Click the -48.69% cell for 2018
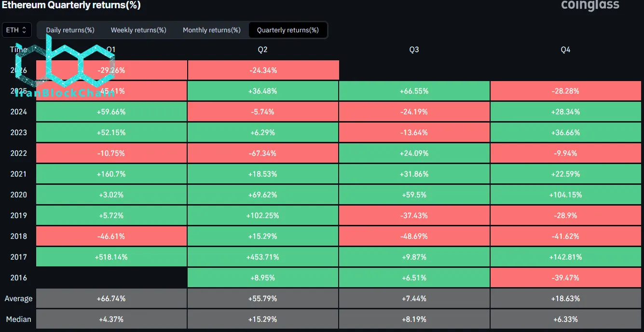This screenshot has height=332, width=644. [414, 236]
